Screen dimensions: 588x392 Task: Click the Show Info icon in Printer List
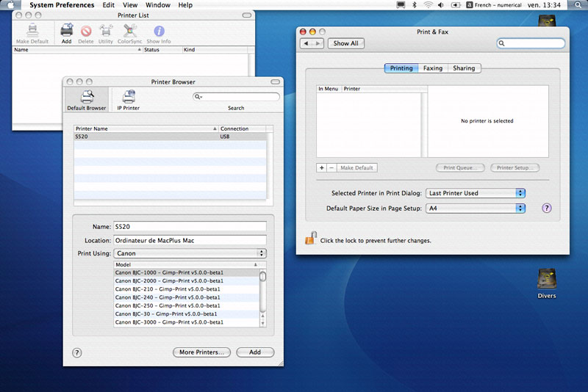coord(159,34)
